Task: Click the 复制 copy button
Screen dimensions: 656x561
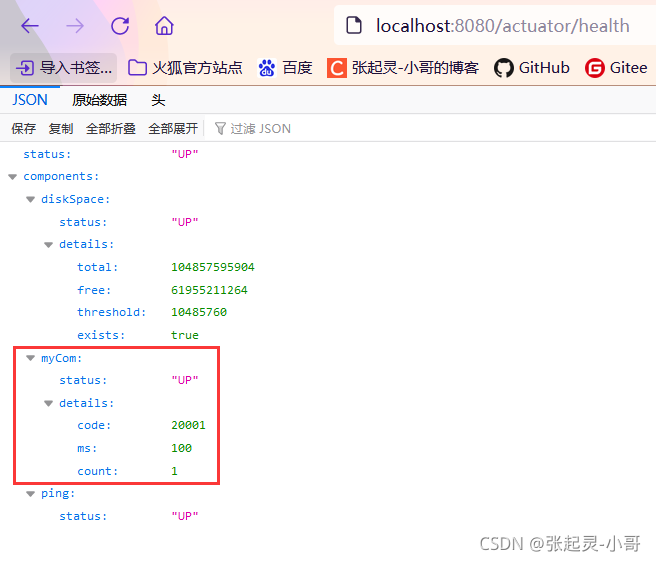Action: point(61,128)
